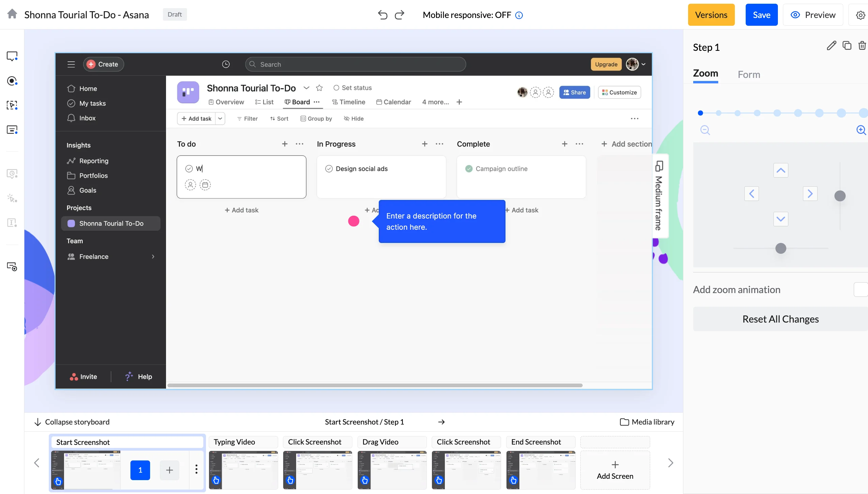
Task: Pan zoom area up with arrow
Action: click(781, 170)
